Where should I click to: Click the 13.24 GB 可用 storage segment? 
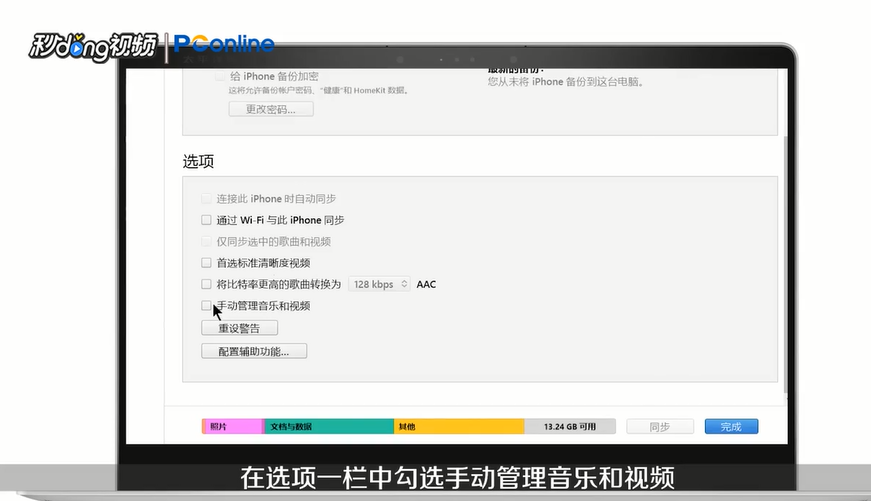(x=570, y=427)
